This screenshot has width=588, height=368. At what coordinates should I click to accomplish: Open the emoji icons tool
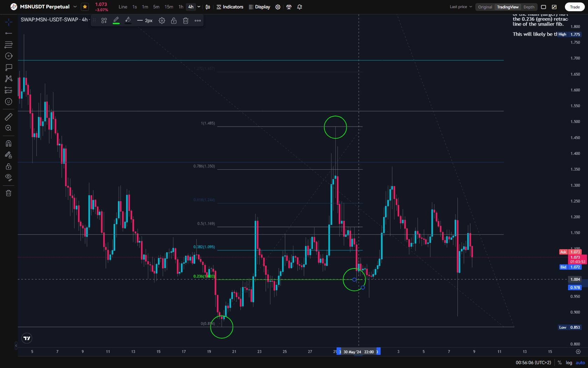9,102
